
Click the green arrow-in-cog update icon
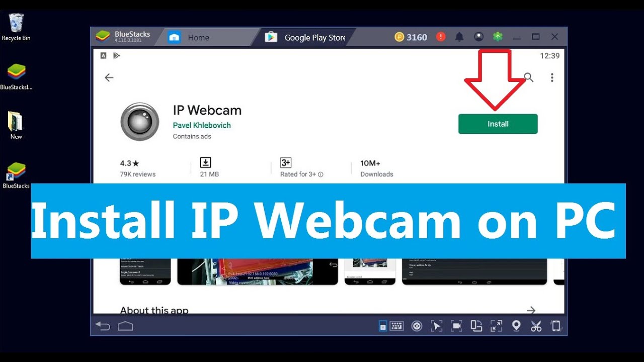tap(498, 37)
